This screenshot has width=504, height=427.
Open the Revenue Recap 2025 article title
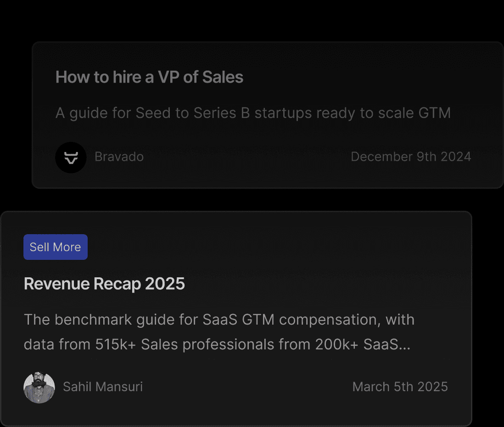104,284
